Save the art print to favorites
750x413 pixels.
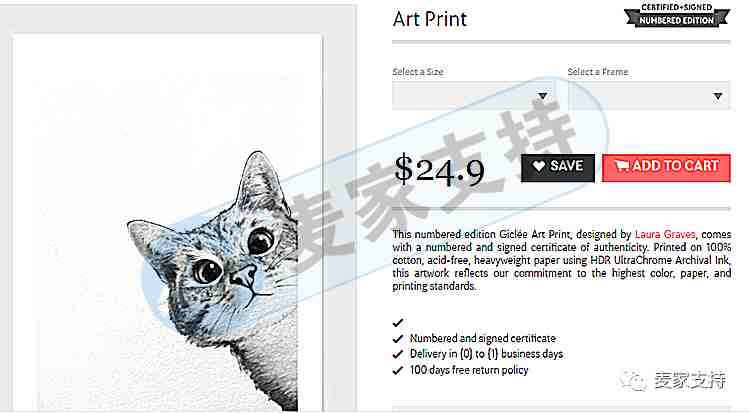(558, 167)
